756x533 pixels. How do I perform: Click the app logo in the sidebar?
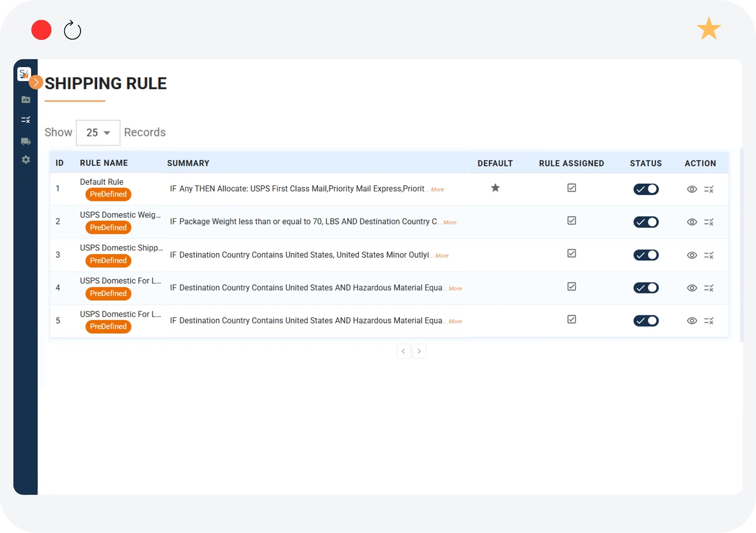coord(24,73)
